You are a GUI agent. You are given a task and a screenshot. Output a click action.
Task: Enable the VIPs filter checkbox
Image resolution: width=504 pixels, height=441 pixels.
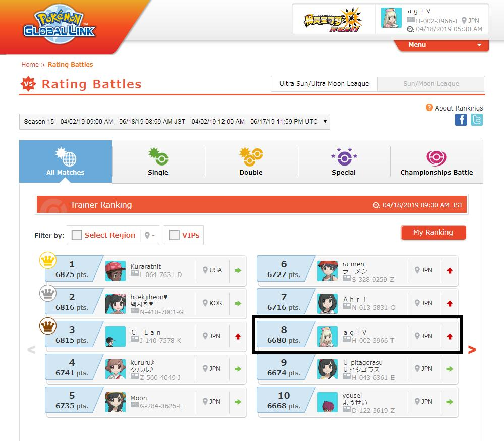point(174,235)
